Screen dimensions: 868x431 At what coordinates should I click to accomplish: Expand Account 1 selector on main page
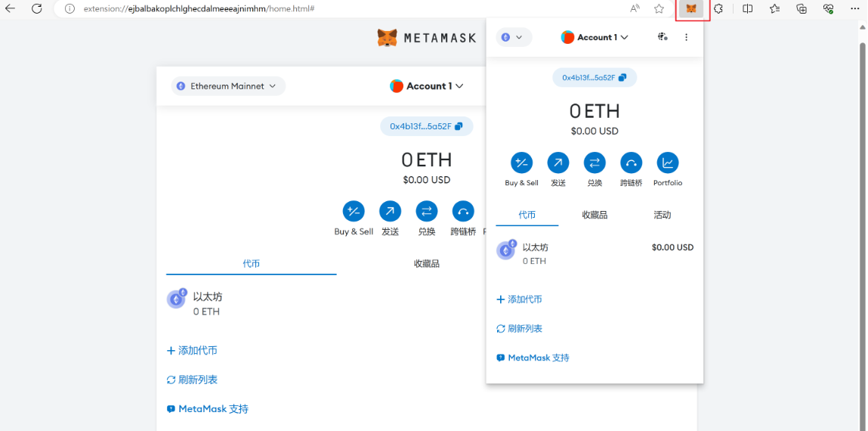point(427,86)
